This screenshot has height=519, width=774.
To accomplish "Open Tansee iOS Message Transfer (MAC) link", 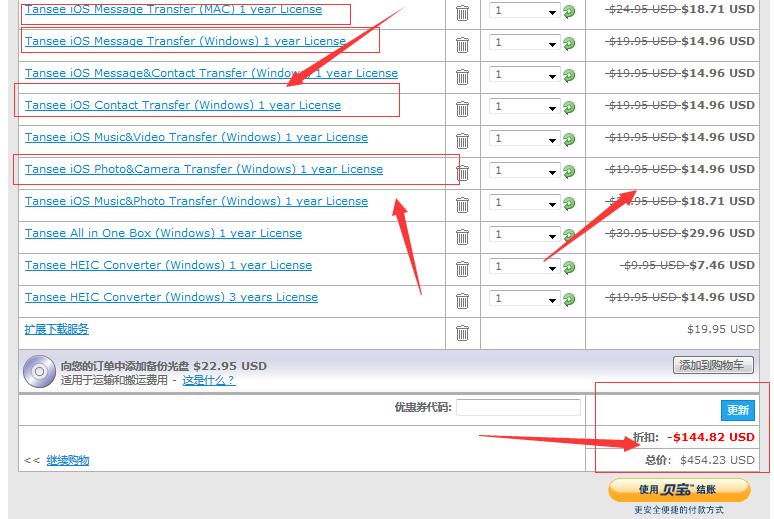I will coord(173,9).
